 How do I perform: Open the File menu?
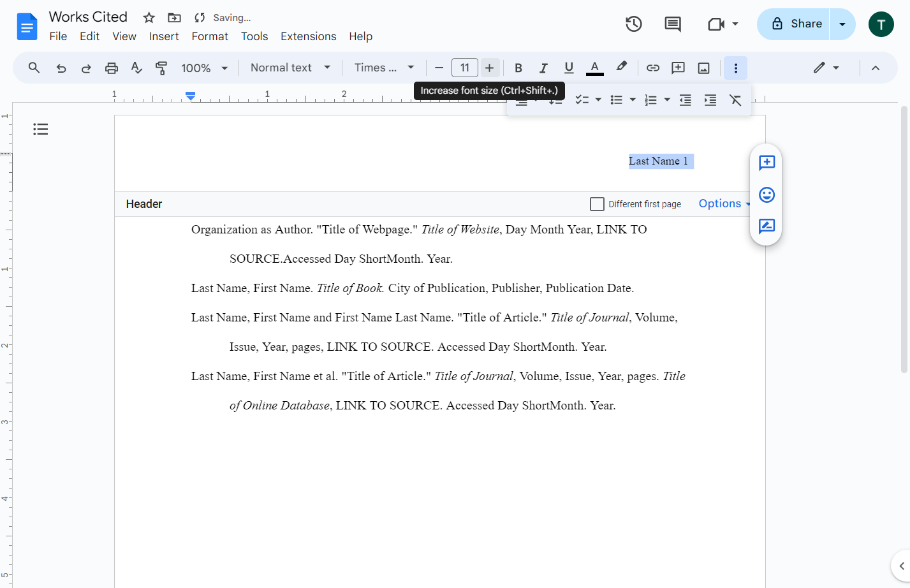point(58,36)
